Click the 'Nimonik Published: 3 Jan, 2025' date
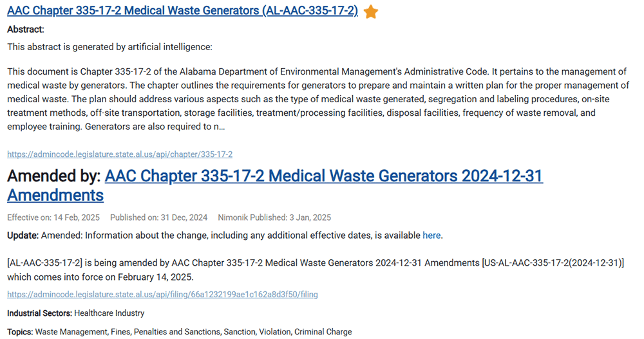644x339 pixels. pyautogui.click(x=274, y=217)
